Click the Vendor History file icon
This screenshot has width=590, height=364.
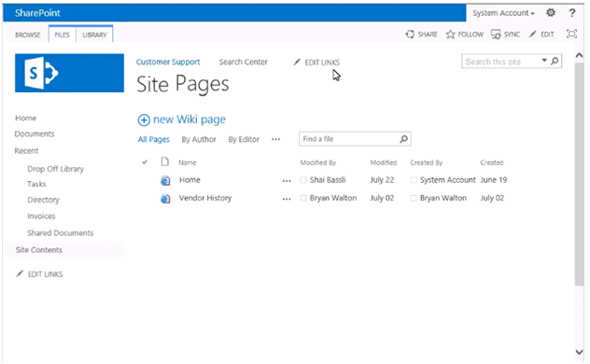pos(165,198)
